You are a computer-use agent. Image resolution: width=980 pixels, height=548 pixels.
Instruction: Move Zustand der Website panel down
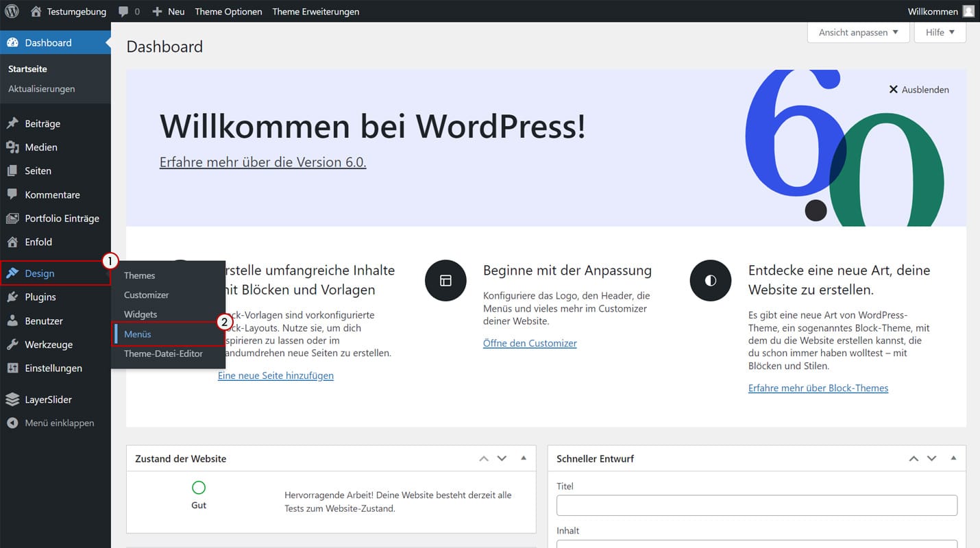click(x=502, y=458)
